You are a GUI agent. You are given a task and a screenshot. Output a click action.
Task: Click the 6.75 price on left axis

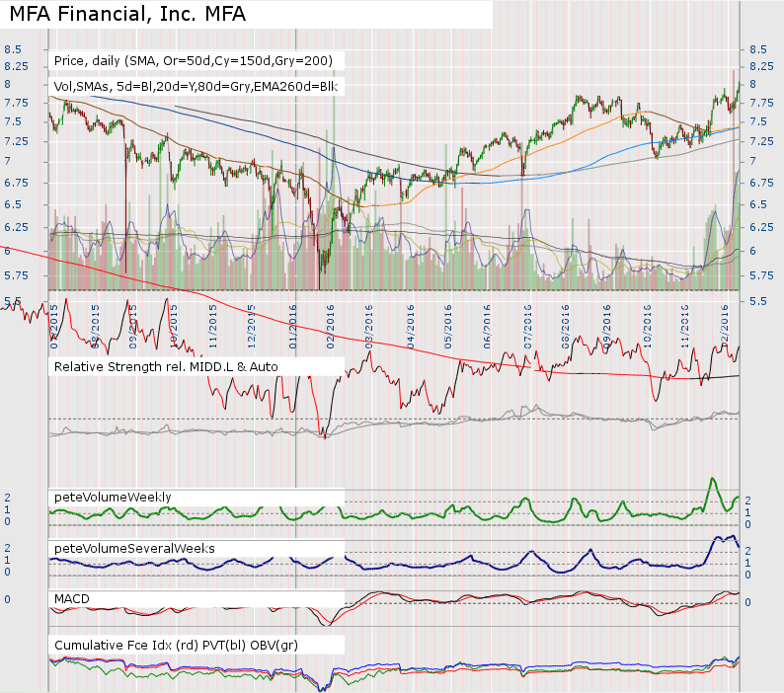pyautogui.click(x=16, y=183)
